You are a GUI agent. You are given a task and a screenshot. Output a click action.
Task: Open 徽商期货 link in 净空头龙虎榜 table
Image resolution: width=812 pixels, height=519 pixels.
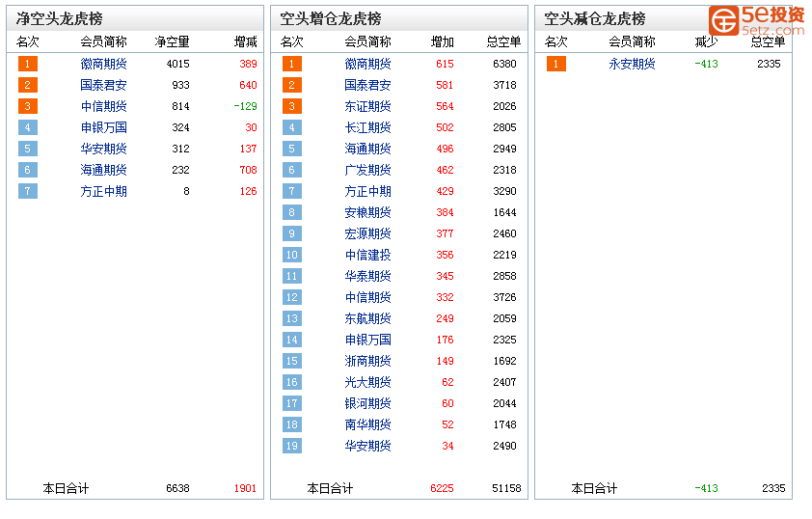103,64
